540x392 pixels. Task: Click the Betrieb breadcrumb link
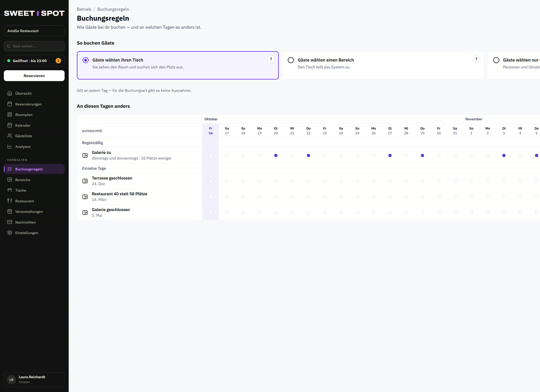[x=84, y=9]
